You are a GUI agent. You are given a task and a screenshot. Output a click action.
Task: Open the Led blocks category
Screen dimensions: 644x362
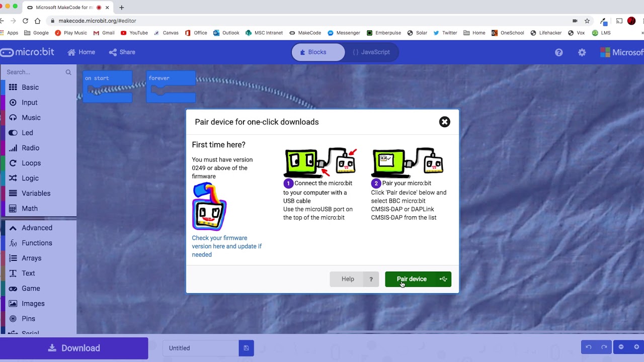(x=39, y=133)
